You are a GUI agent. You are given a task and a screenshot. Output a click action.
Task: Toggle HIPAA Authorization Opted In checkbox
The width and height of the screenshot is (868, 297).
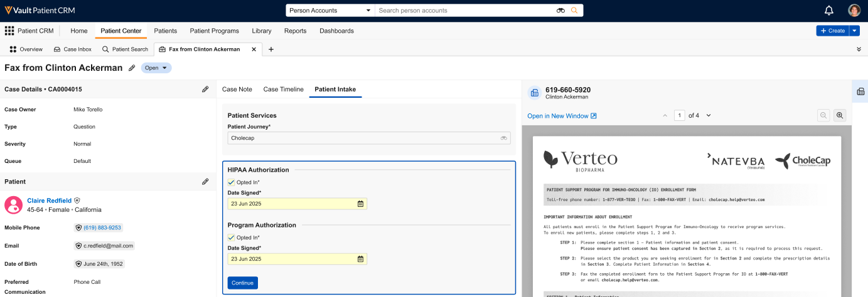point(232,182)
